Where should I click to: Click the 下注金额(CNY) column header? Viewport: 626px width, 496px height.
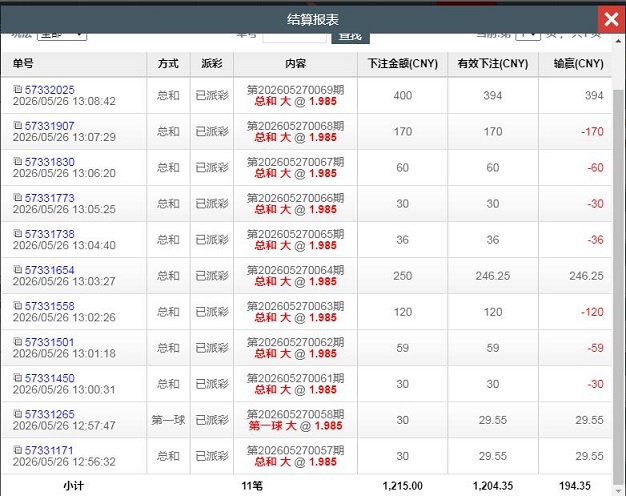402,63
